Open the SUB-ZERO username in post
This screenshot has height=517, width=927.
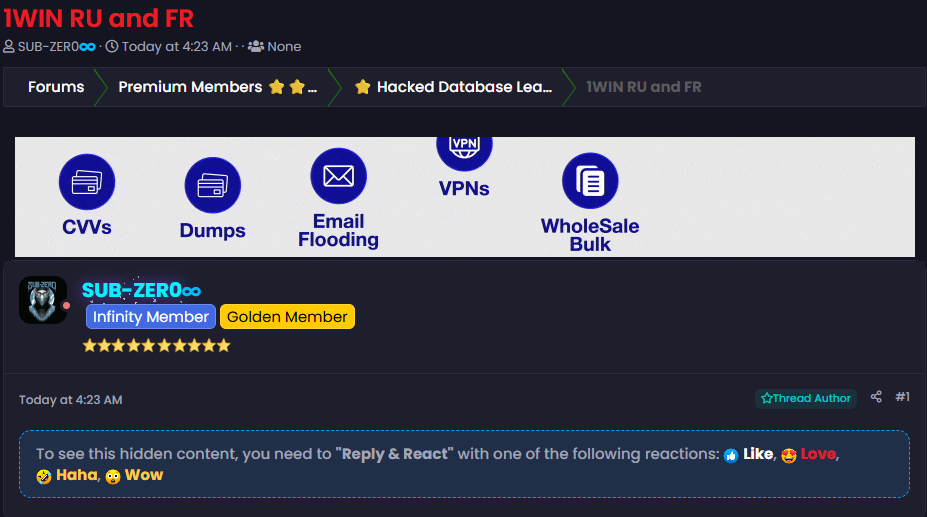tap(141, 290)
